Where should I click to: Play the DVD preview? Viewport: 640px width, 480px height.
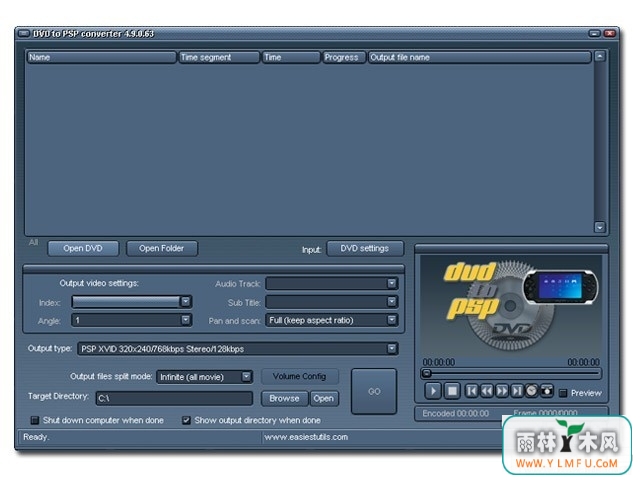click(433, 391)
